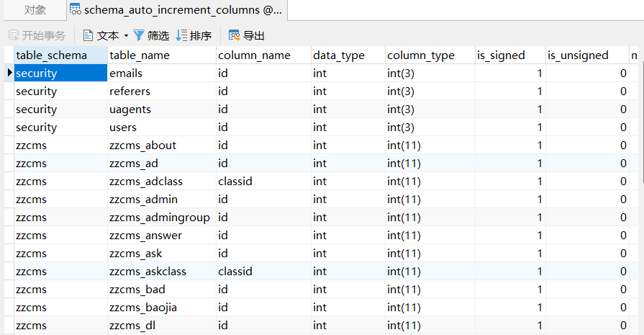Click the Filter (筛选) funnel icon
Image resolution: width=644 pixels, height=335 pixels.
click(139, 35)
